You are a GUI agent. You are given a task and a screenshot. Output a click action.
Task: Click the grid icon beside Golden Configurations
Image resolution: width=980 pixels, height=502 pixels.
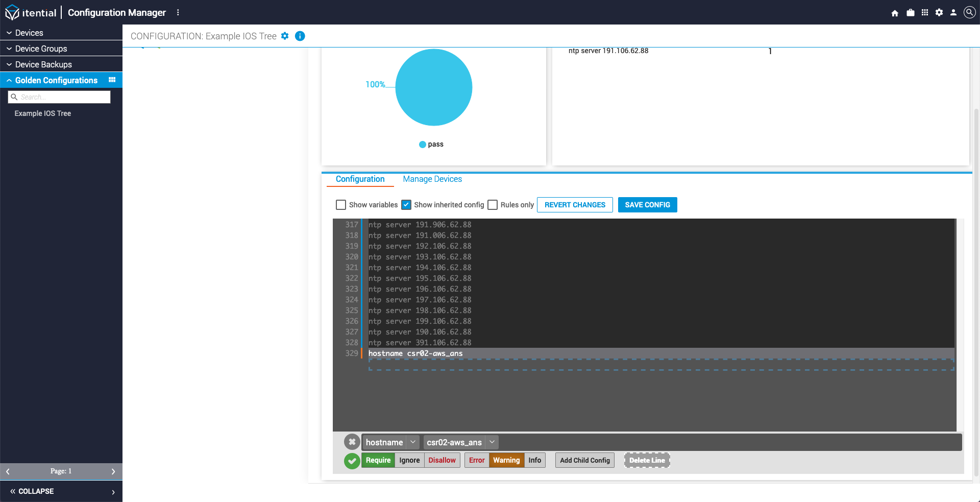point(112,80)
